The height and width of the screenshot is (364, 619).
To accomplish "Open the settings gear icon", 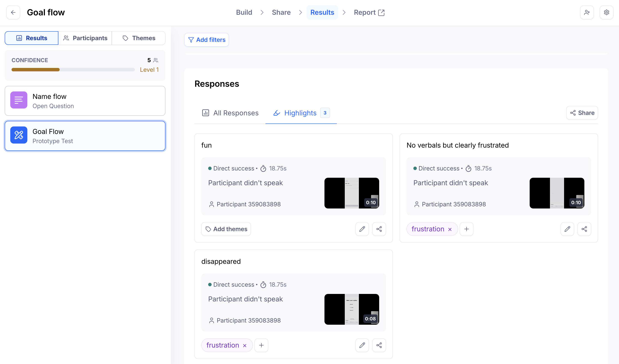I will pyautogui.click(x=606, y=12).
